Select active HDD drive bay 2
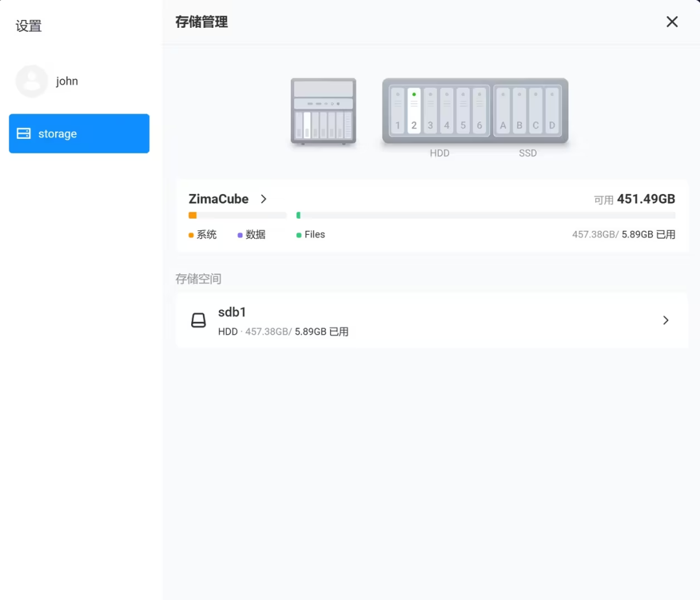 [414, 111]
